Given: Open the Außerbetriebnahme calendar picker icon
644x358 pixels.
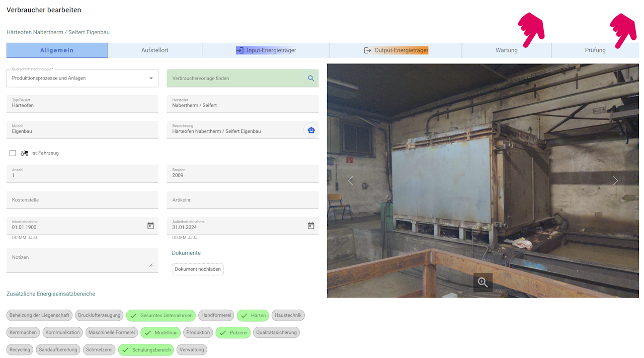Looking at the screenshot, I should pyautogui.click(x=311, y=226).
